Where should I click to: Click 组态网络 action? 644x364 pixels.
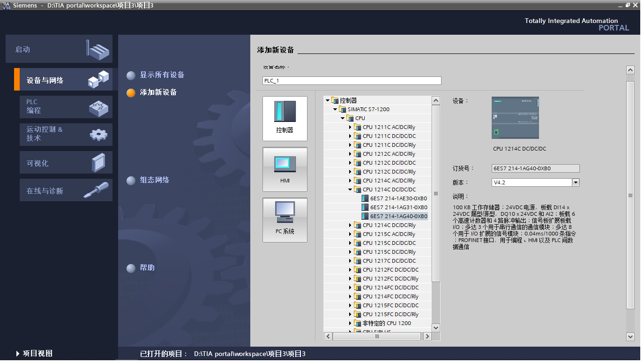pyautogui.click(x=155, y=180)
